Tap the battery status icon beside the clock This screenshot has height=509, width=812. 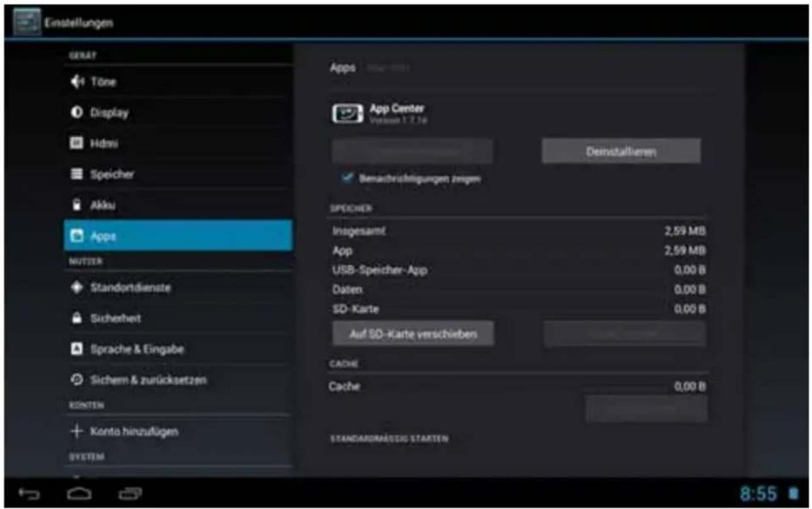click(794, 493)
